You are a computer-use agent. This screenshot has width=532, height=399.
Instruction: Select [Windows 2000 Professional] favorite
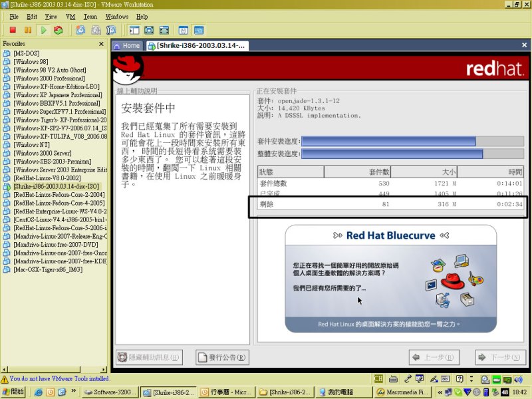(49, 78)
